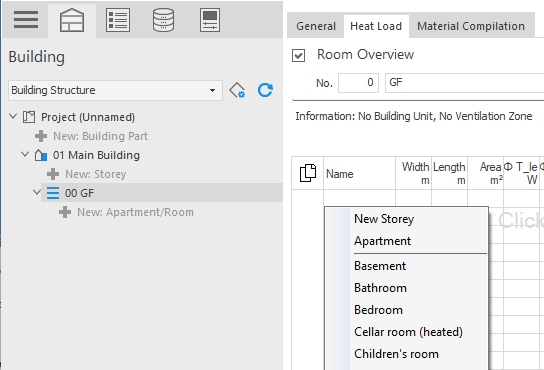Open the Building Structure dropdown
This screenshot has height=370, width=544.
click(115, 90)
